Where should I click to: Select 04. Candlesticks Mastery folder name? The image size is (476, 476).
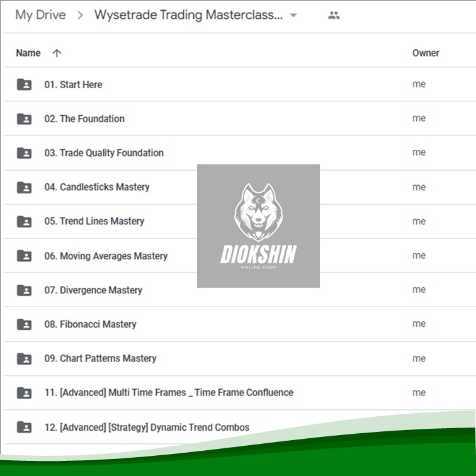point(97,187)
